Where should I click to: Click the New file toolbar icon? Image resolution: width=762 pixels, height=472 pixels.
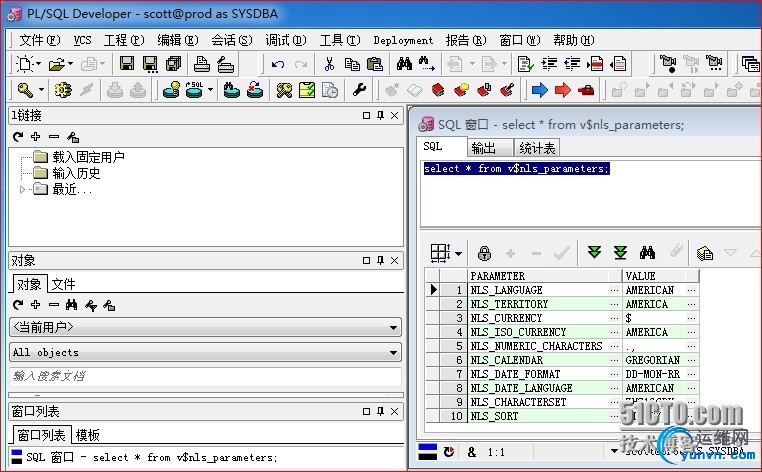coord(24,64)
